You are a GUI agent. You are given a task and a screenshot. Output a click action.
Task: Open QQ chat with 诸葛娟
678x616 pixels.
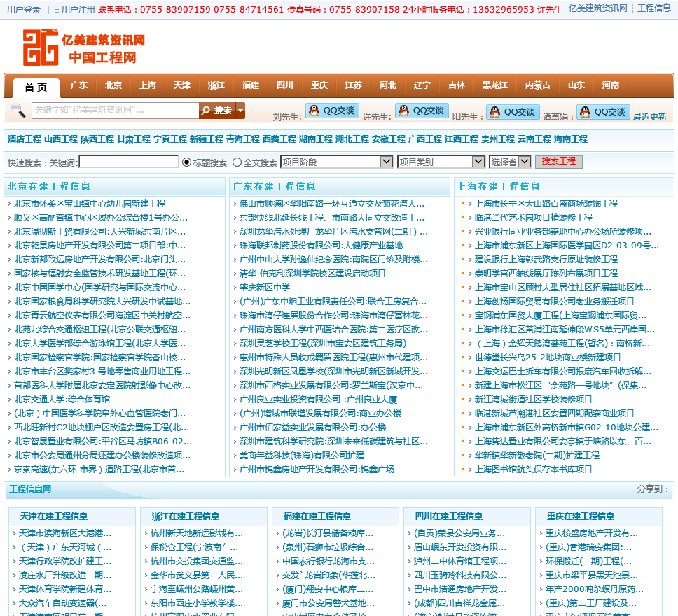tap(603, 112)
